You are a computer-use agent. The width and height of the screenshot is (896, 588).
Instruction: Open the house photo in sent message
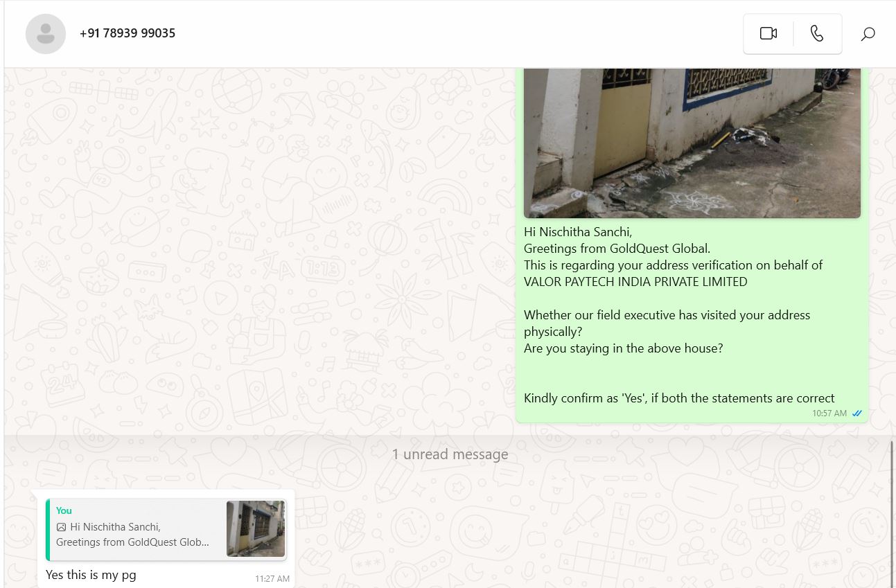(x=692, y=143)
